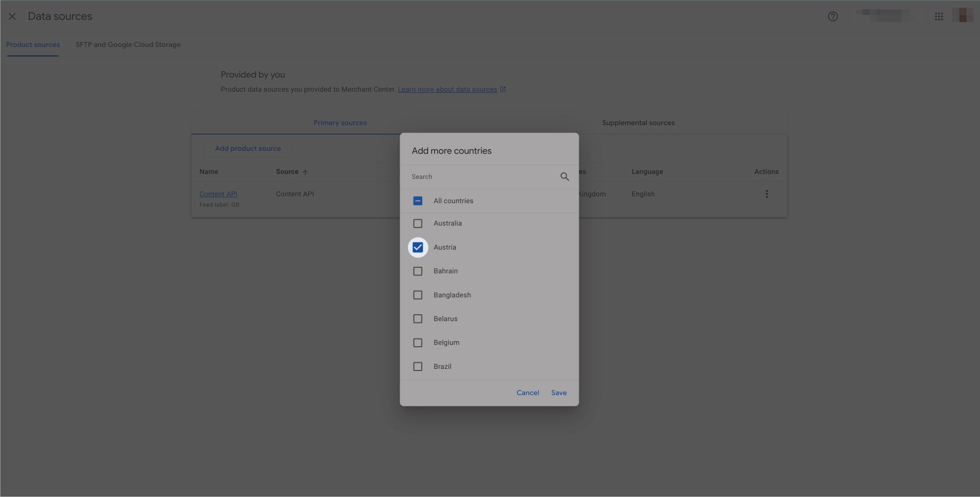Open the three-dot actions menu for Content API
The height and width of the screenshot is (497, 980).
767,194
